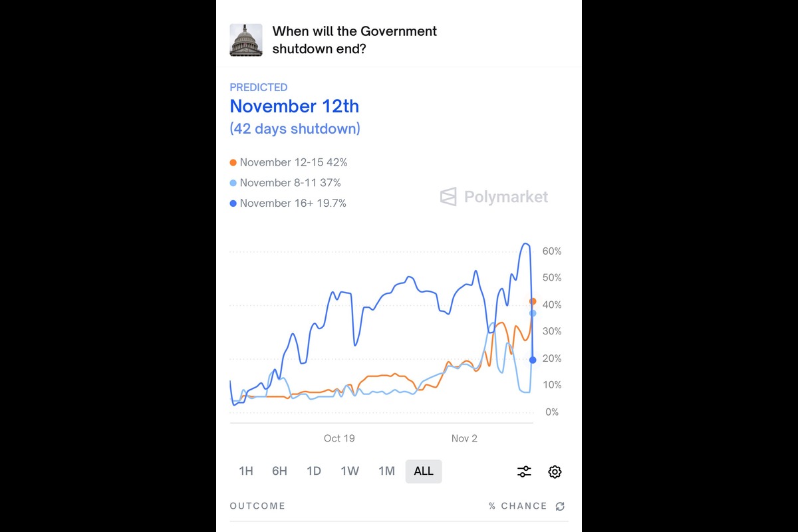798x532 pixels.
Task: Refresh the % CHANCE outcome list
Action: coord(561,506)
